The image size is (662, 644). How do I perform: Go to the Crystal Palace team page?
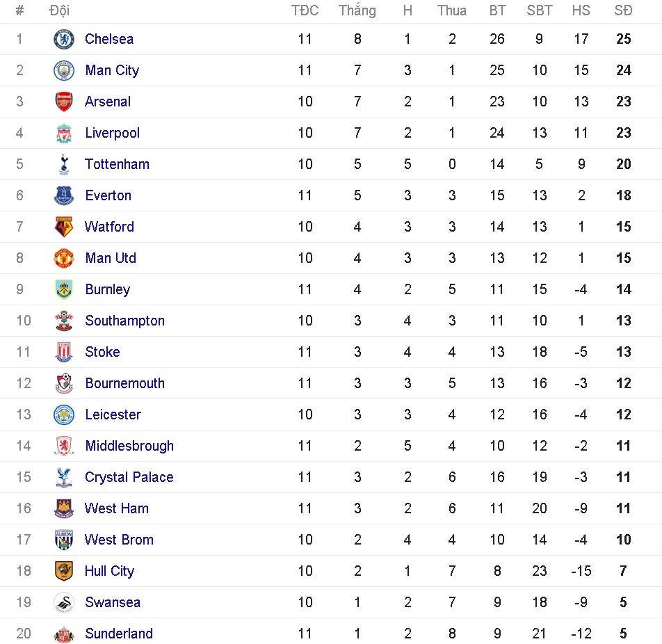pos(129,477)
